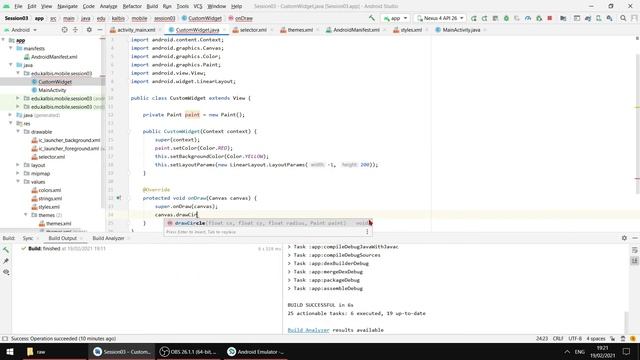Click the 4 spaces indent status item
The height and width of the screenshot is (360, 640).
tap(596, 338)
